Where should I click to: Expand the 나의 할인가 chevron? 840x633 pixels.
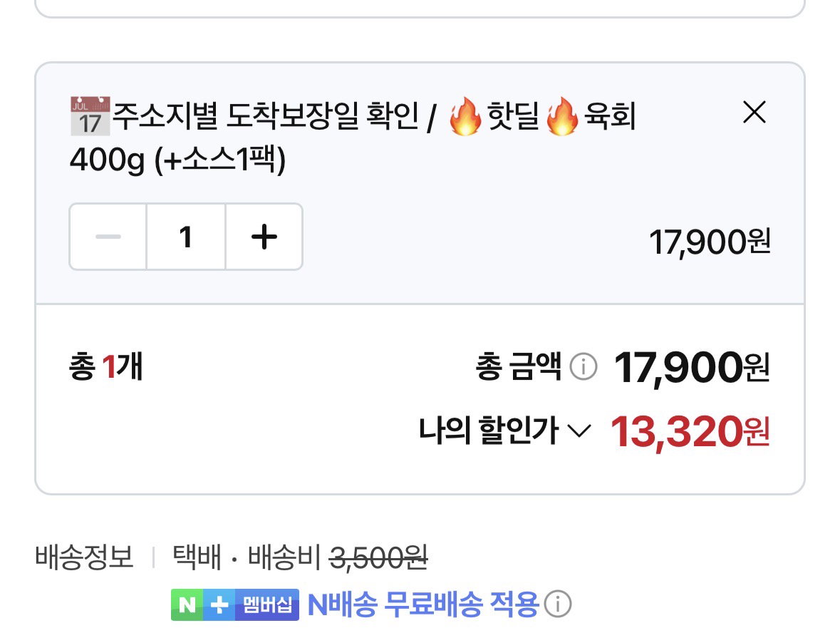(579, 431)
